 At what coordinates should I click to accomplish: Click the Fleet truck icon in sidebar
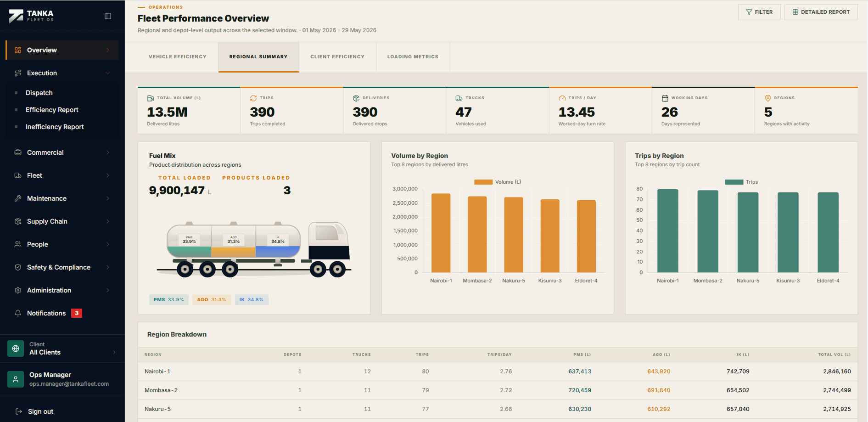pyautogui.click(x=18, y=175)
